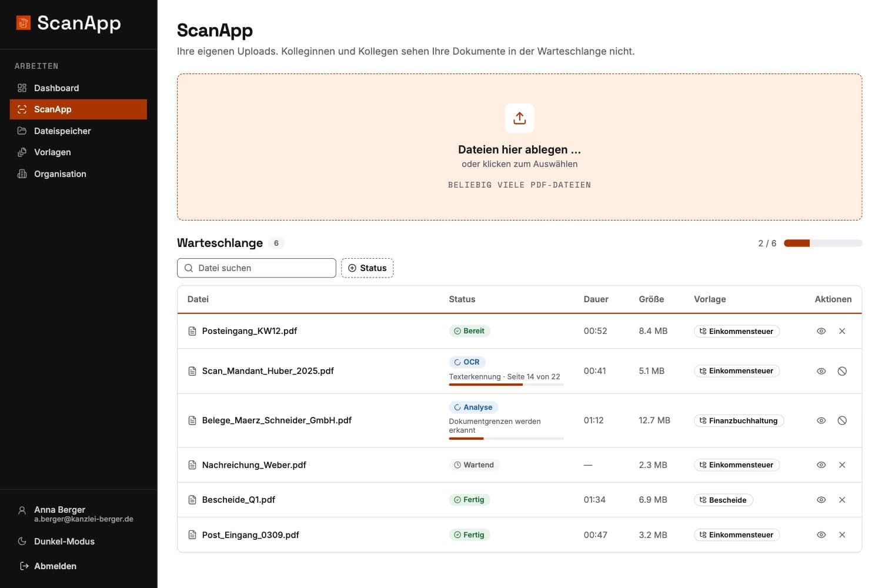Delete Nachreichung_Weber.pdf from the queue

(842, 465)
